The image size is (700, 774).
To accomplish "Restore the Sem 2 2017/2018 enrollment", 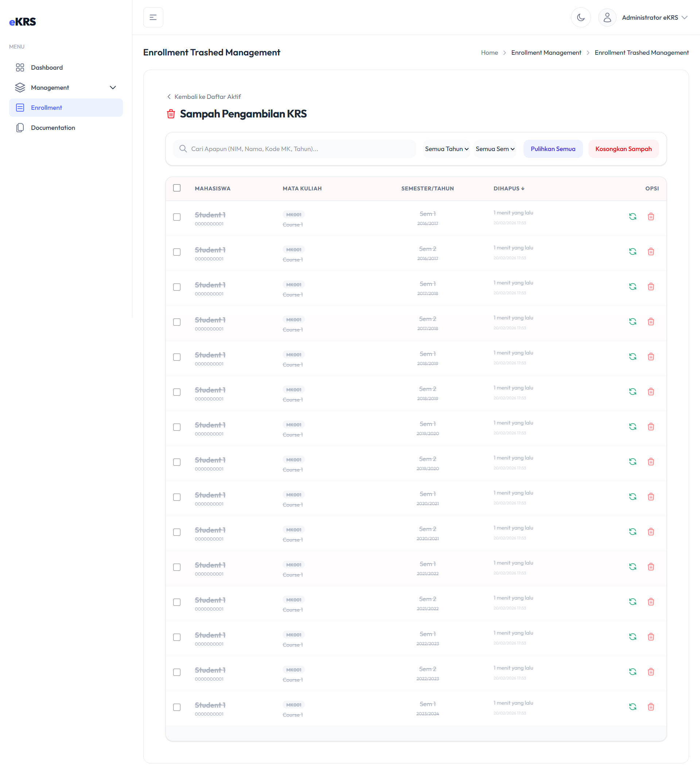I will tap(633, 321).
